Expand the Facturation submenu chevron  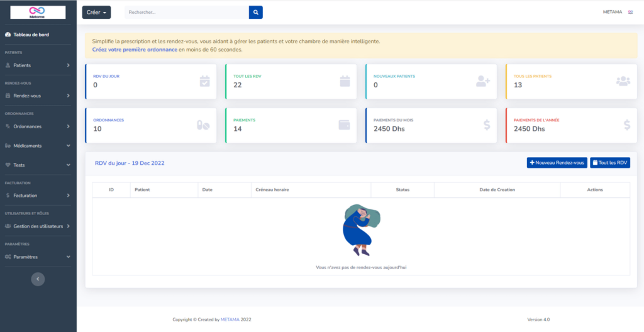68,196
